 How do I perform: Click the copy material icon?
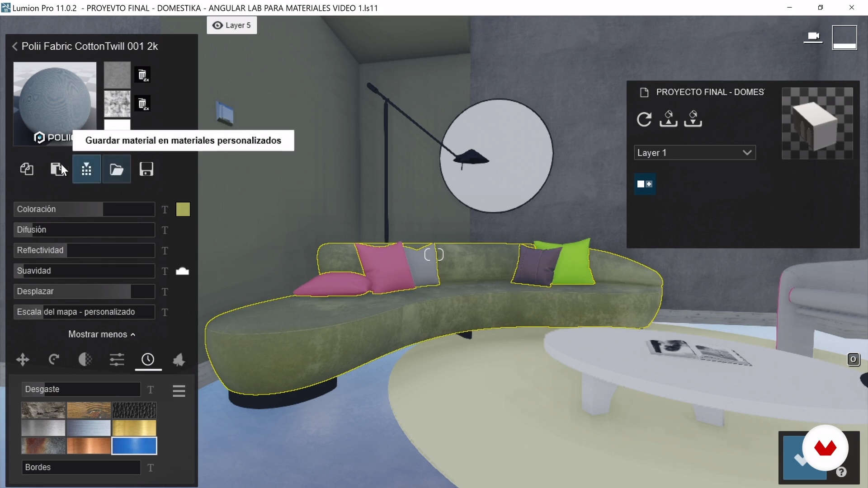(x=27, y=169)
